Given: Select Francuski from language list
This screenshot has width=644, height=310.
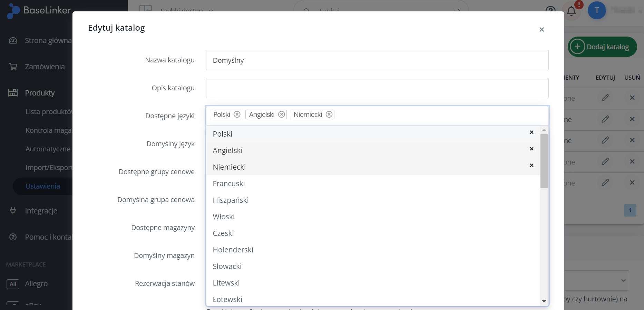Looking at the screenshot, I should click(x=373, y=183).
